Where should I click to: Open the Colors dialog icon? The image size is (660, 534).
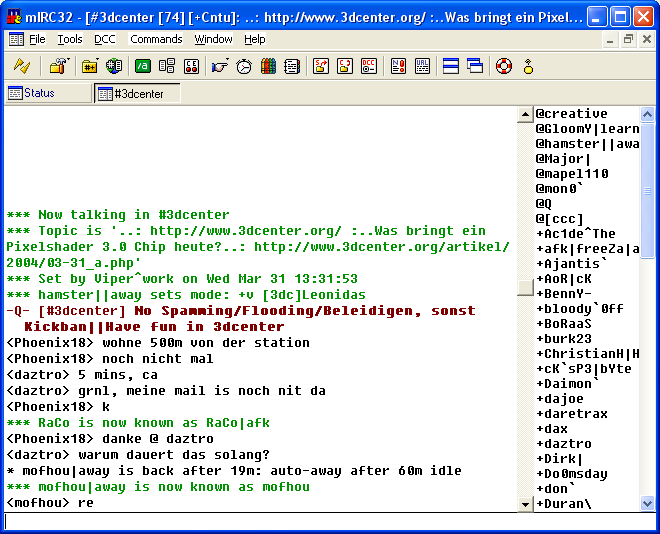click(x=268, y=66)
